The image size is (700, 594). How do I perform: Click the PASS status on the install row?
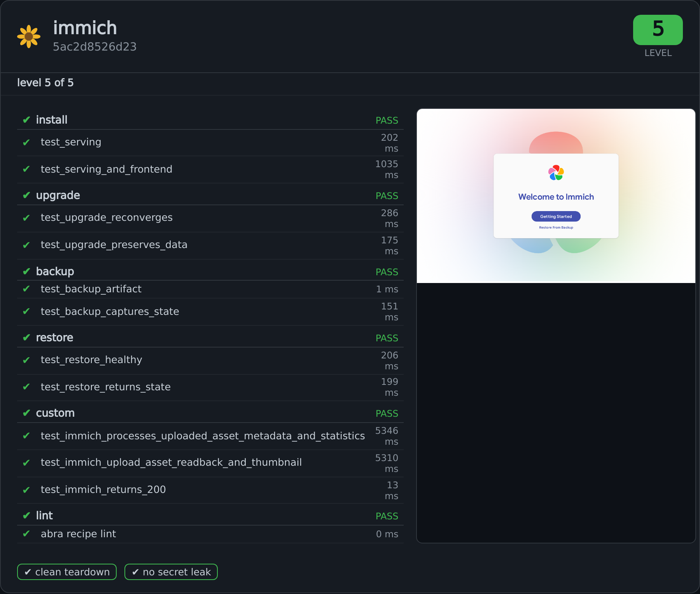tap(387, 121)
